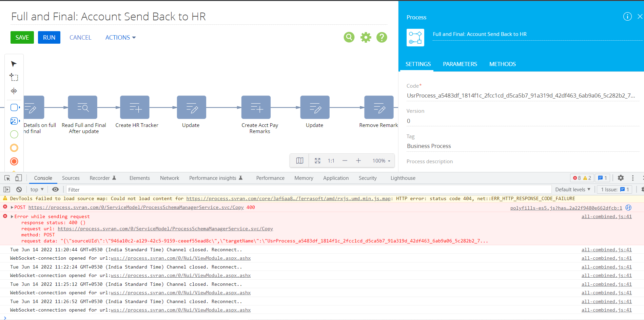
Task: Click the info icon in Process panel
Action: tap(627, 16)
